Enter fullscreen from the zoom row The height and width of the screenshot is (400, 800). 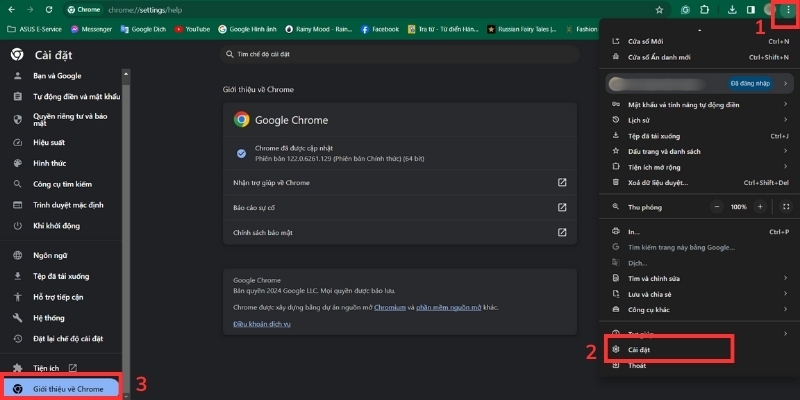(x=788, y=206)
